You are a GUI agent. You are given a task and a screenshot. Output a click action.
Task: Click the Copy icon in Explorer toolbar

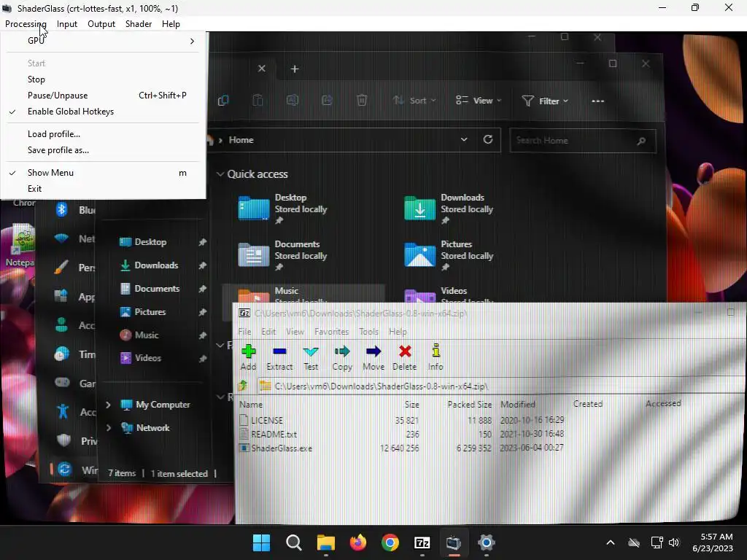pos(223,101)
